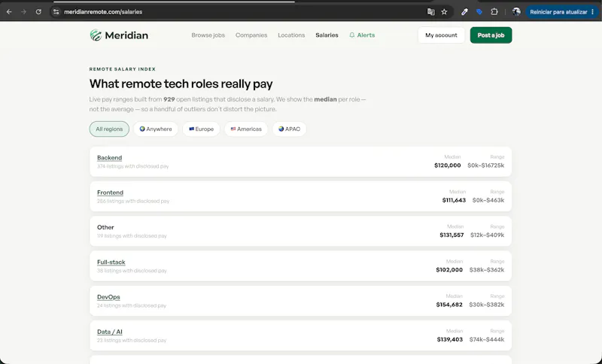Click the REMOTE SALARY INDEX label
Image resolution: width=602 pixels, height=364 pixels.
coord(123,69)
